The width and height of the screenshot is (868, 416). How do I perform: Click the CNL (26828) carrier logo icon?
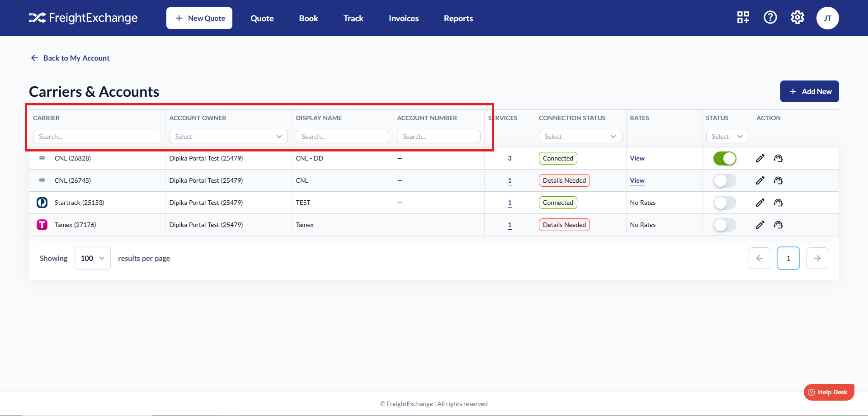tap(42, 158)
